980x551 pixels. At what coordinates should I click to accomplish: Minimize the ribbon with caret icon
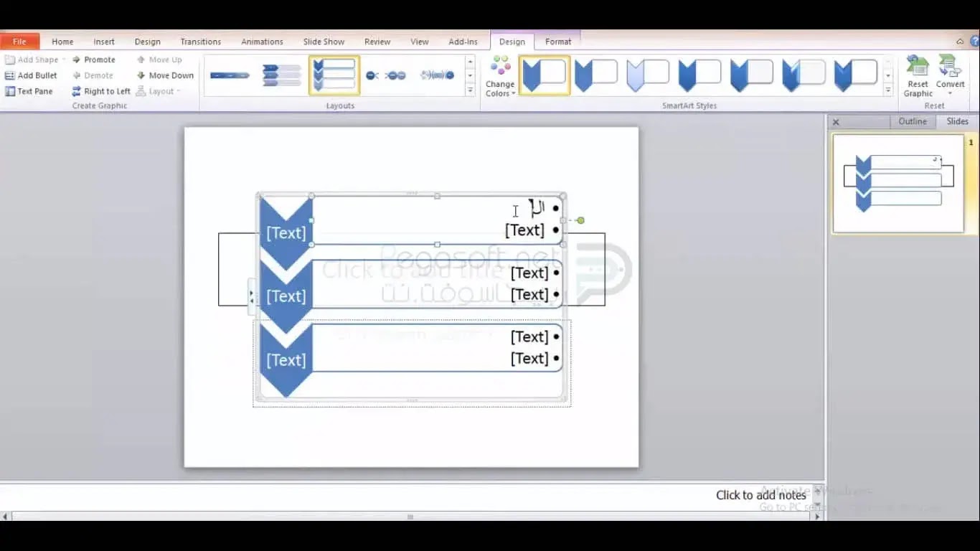coord(960,42)
